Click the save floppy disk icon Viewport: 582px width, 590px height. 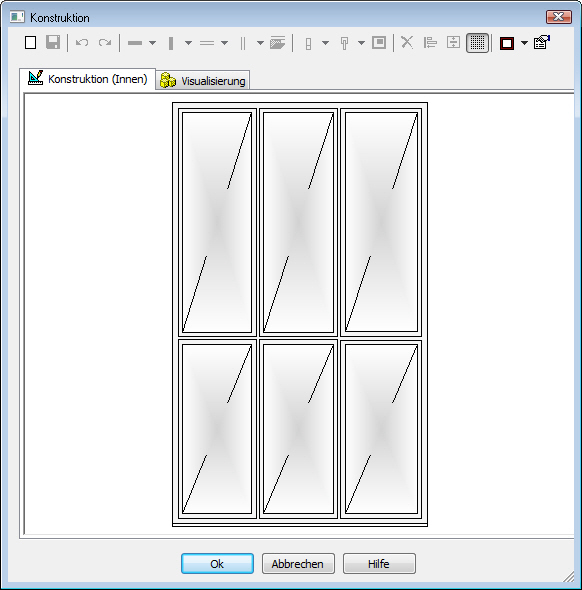click(53, 43)
